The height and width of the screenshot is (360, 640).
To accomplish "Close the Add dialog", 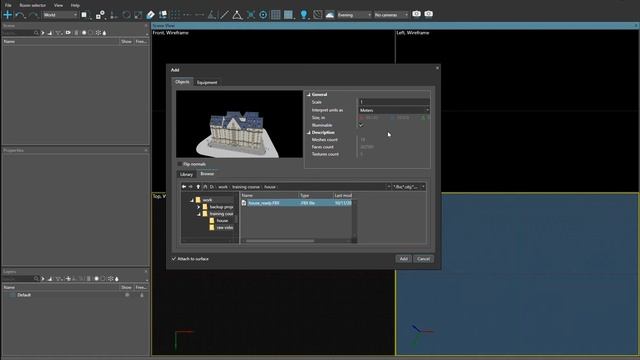I will (x=437, y=68).
